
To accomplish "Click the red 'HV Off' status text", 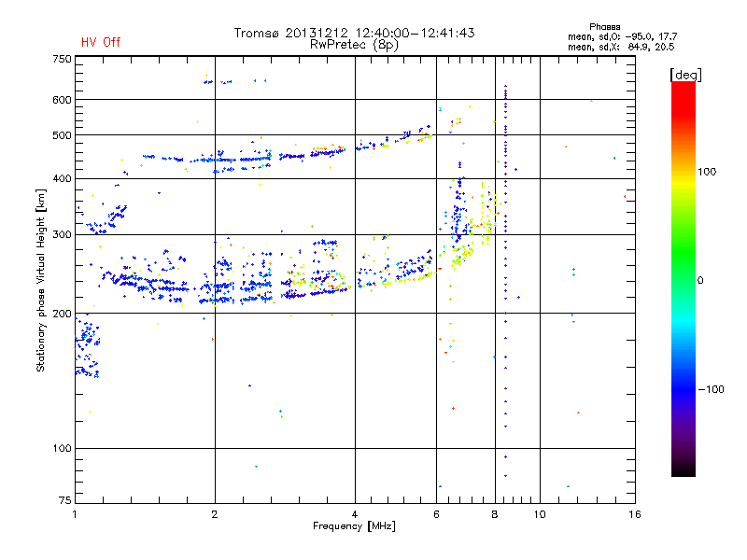I will click(x=101, y=42).
